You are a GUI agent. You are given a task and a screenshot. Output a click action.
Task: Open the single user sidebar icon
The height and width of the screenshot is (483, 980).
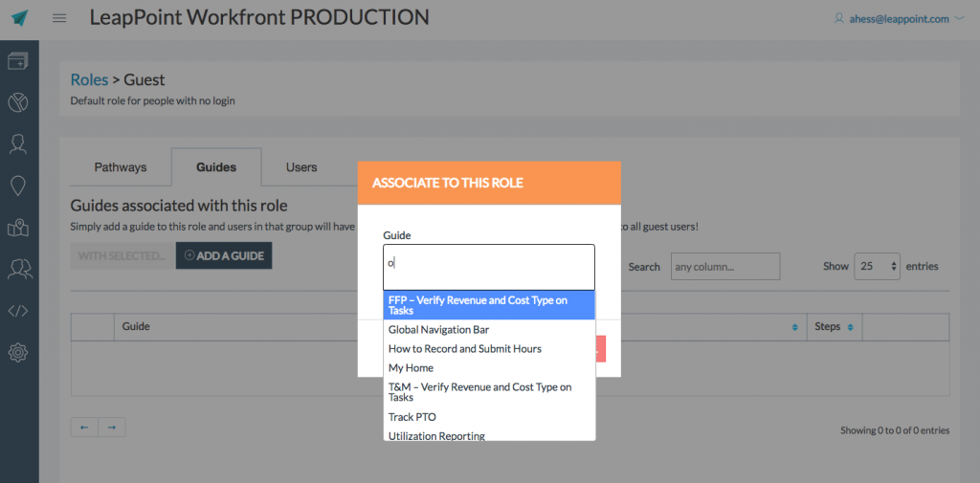(x=18, y=144)
